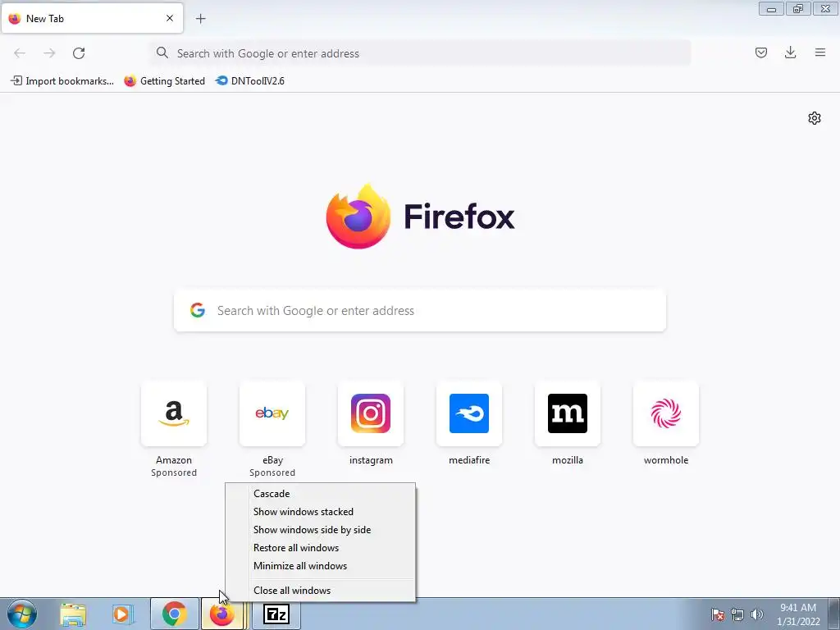Go forward with the forward arrow
840x630 pixels.
point(49,53)
